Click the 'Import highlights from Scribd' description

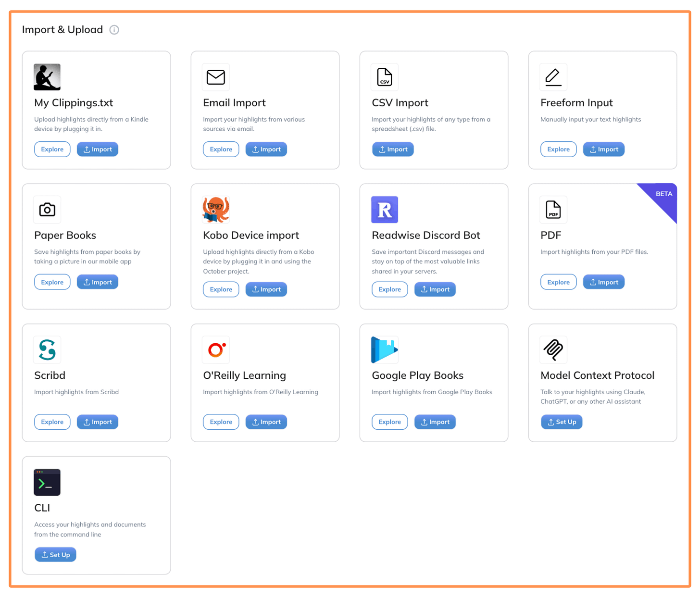click(76, 392)
